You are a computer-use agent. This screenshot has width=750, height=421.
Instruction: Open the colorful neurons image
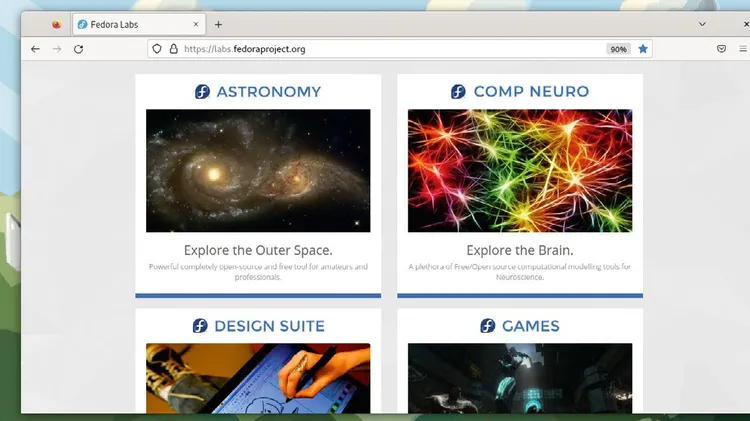click(520, 171)
